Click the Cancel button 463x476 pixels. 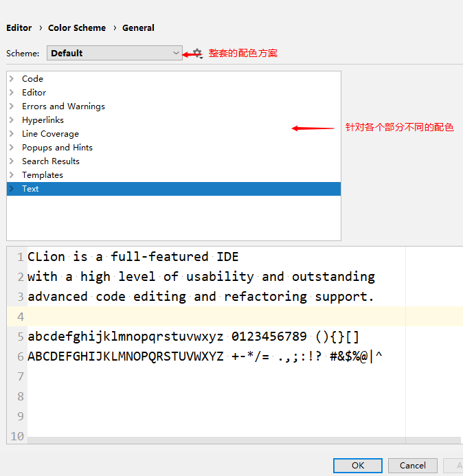[x=412, y=465]
